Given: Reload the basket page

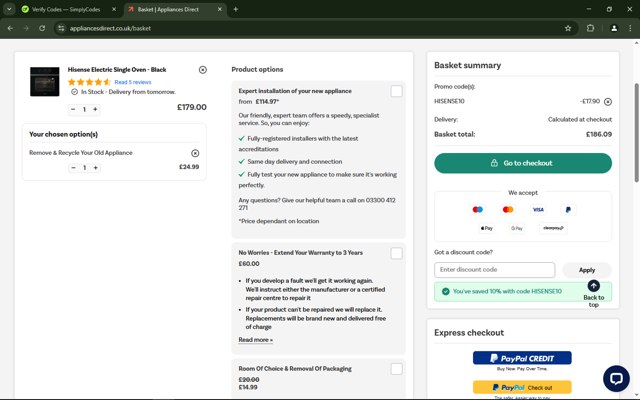Looking at the screenshot, I should (x=42, y=28).
